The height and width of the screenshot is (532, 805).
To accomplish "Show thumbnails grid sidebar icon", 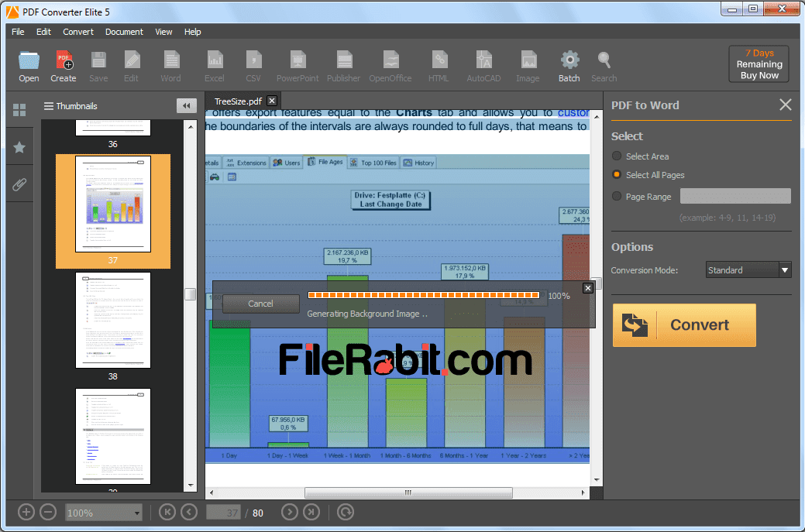I will coord(19,110).
